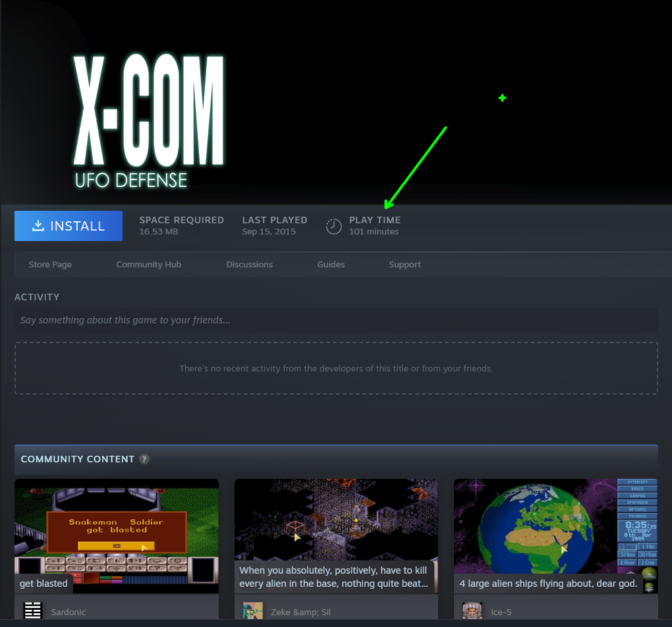The width and height of the screenshot is (672, 627).
Task: Click the X-COM UFO Defense logo
Action: pos(149,121)
